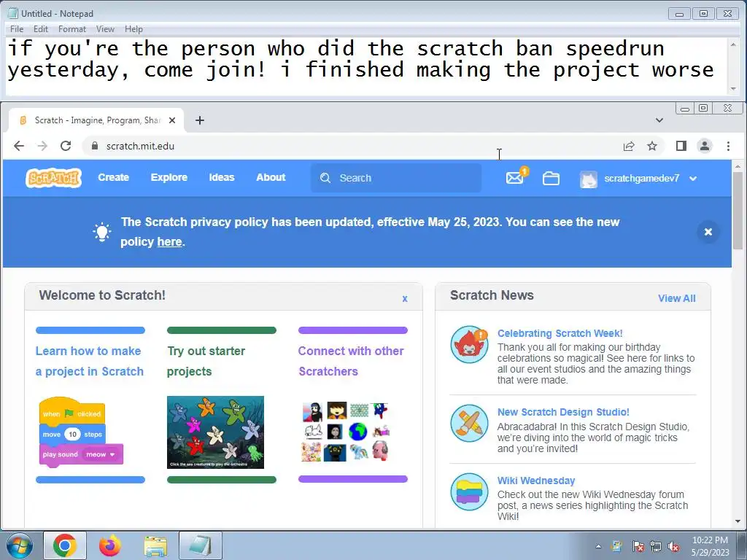Click the taskbar clock
747x560 pixels.
click(710, 546)
